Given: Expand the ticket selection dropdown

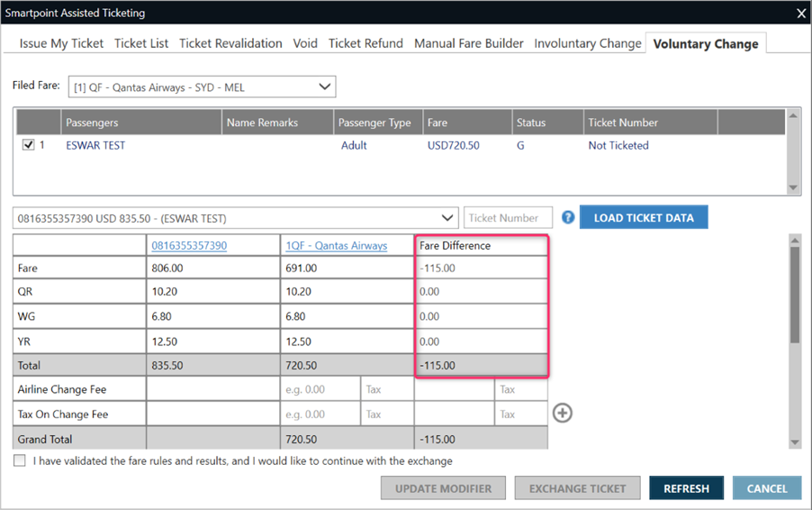Looking at the screenshot, I should tap(448, 218).
